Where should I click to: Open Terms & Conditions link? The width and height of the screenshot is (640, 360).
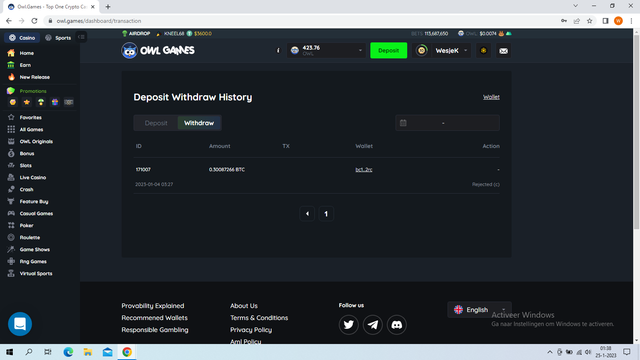(x=259, y=318)
